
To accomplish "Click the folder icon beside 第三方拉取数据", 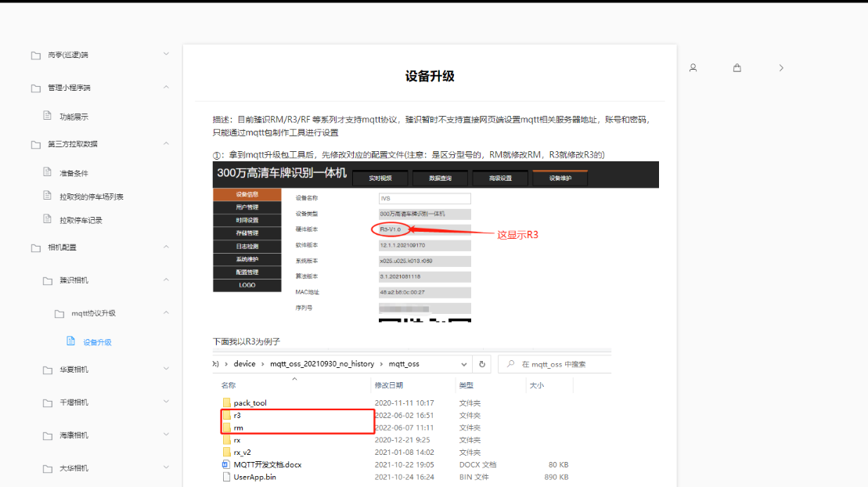I will coord(36,145).
